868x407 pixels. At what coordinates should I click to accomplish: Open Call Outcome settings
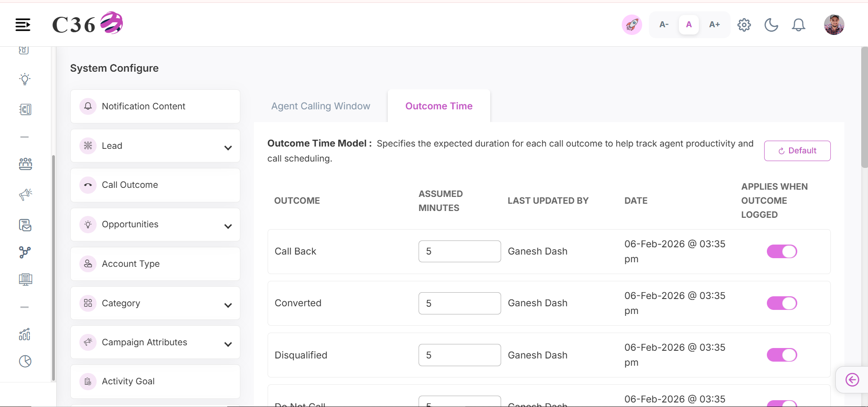pyautogui.click(x=155, y=185)
